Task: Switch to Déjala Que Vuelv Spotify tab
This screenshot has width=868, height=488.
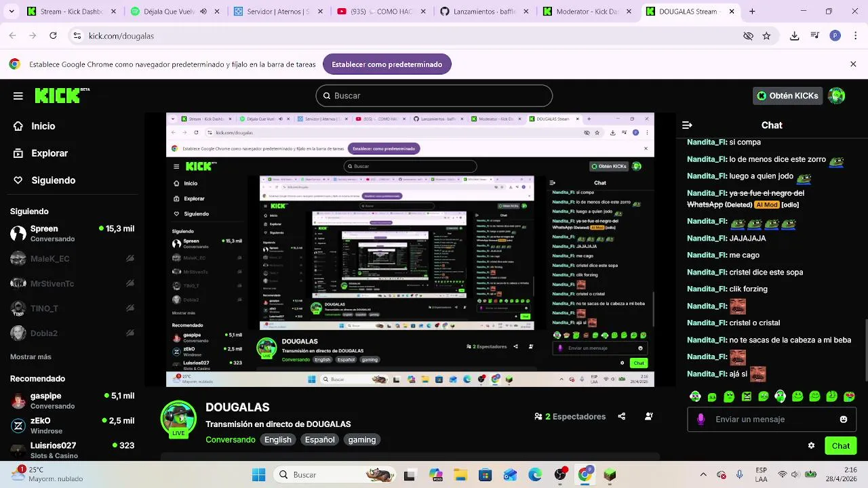Action: tap(174, 12)
